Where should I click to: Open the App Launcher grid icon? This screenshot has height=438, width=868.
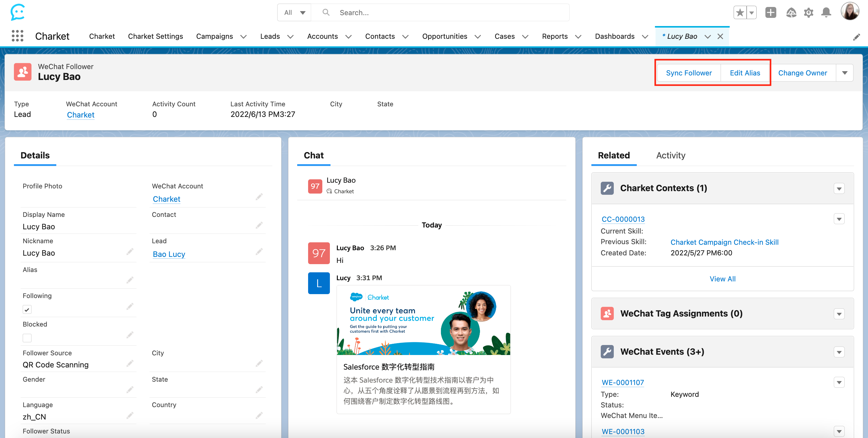click(x=17, y=36)
